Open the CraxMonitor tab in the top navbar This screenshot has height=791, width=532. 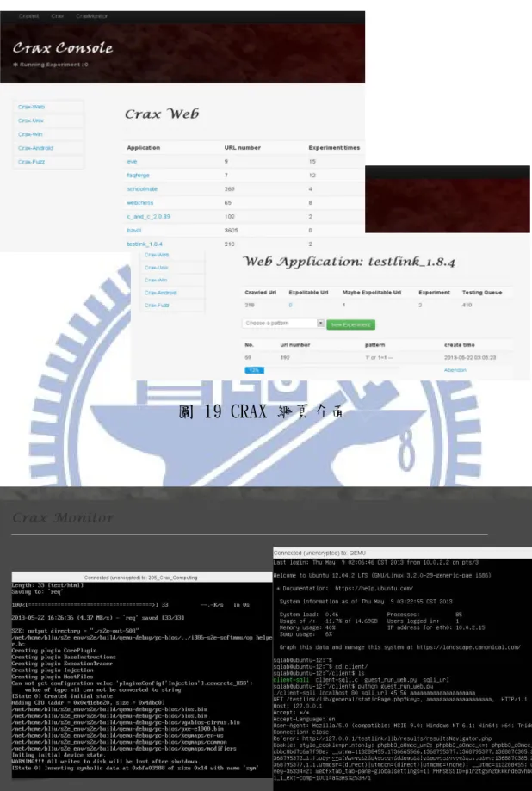92,16
